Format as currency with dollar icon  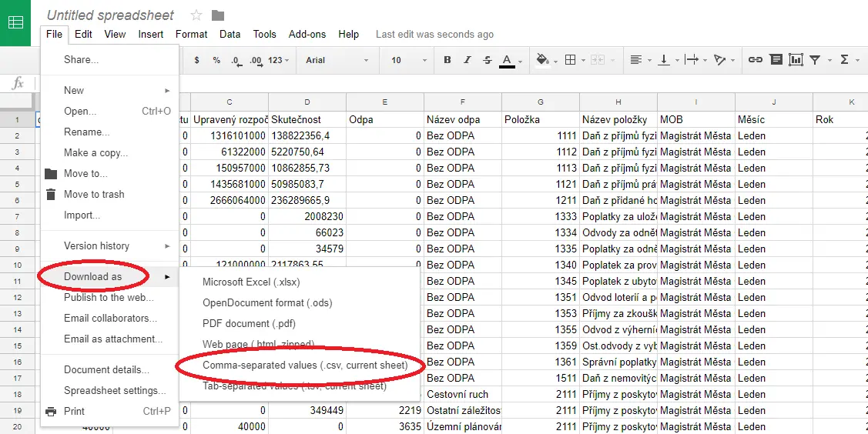tap(196, 60)
